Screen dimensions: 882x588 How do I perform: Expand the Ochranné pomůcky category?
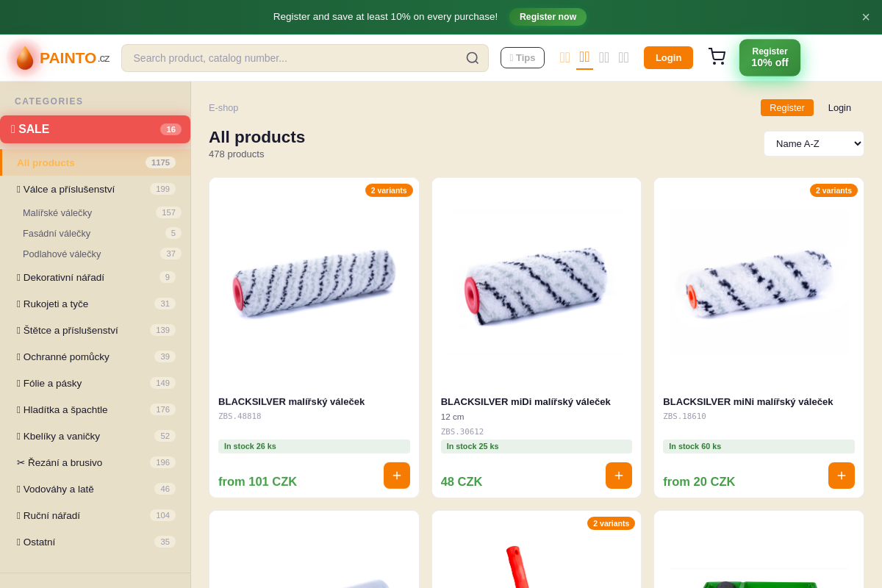[96, 356]
